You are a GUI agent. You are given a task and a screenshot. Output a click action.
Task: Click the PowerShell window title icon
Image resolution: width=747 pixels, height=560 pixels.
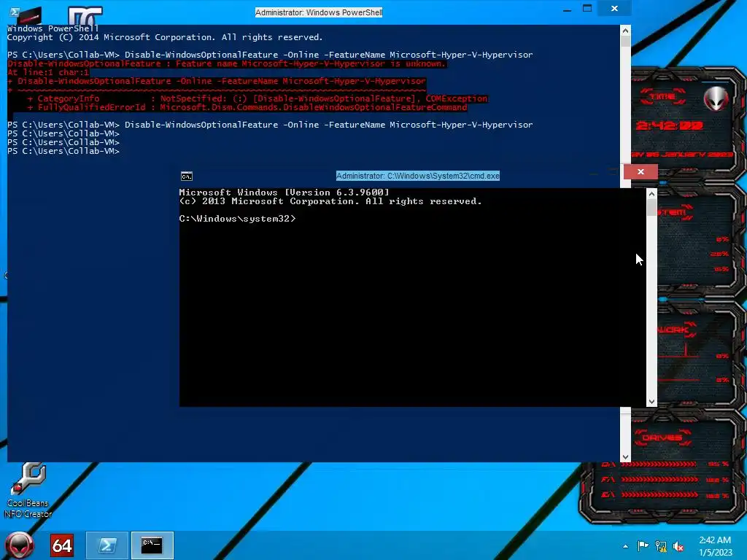pyautogui.click(x=15, y=12)
